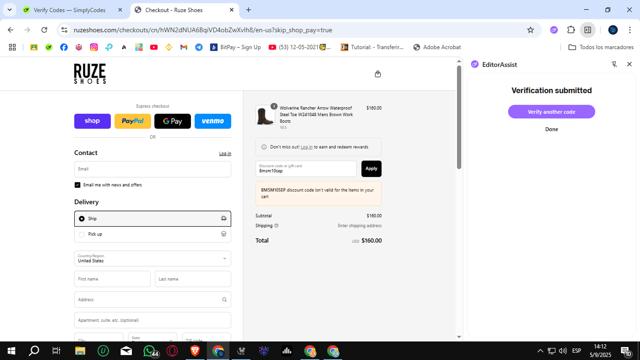The height and width of the screenshot is (360, 640).
Task: Open the Chrome three-dot menu
Action: pyautogui.click(x=630, y=30)
